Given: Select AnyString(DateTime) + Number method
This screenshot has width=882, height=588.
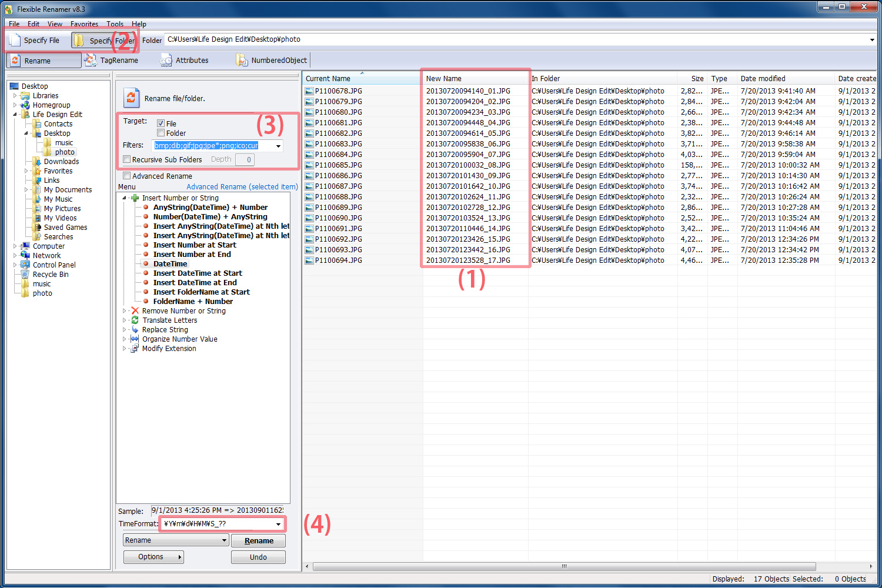Looking at the screenshot, I should 211,207.
